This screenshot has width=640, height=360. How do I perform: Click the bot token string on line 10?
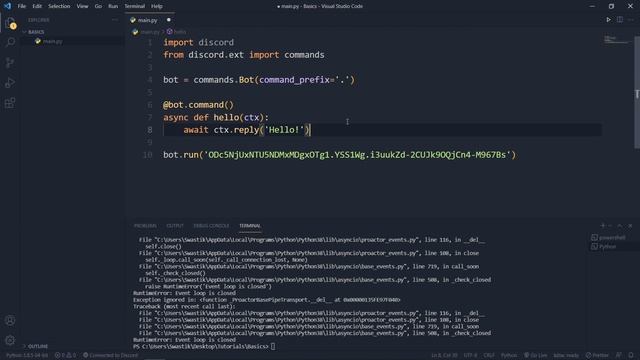[357, 155]
